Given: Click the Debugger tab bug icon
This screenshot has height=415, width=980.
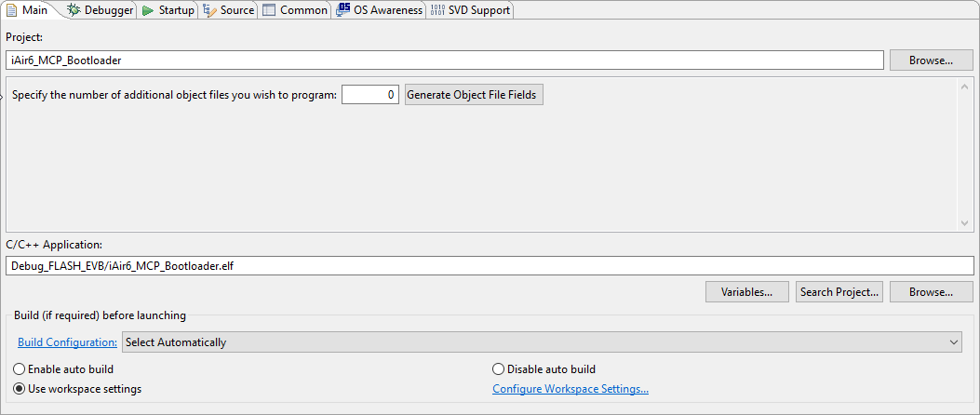Looking at the screenshot, I should point(74,10).
